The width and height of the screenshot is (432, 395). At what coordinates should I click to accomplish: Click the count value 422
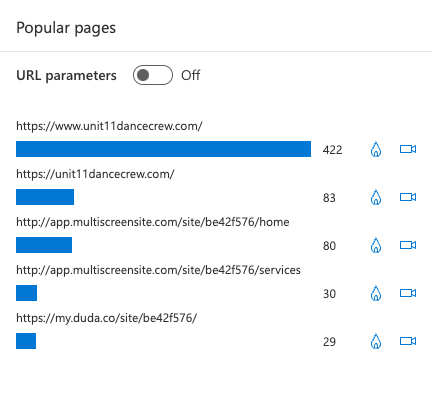pos(332,150)
